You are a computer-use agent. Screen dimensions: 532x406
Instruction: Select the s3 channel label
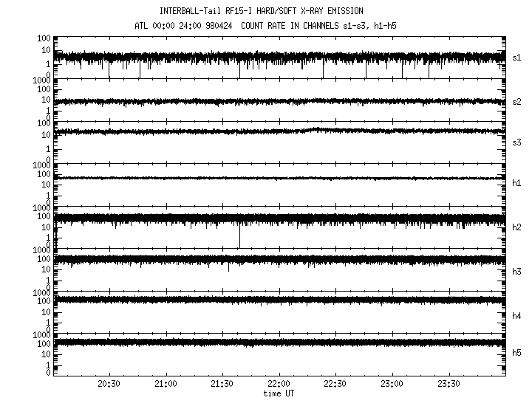tap(516, 142)
